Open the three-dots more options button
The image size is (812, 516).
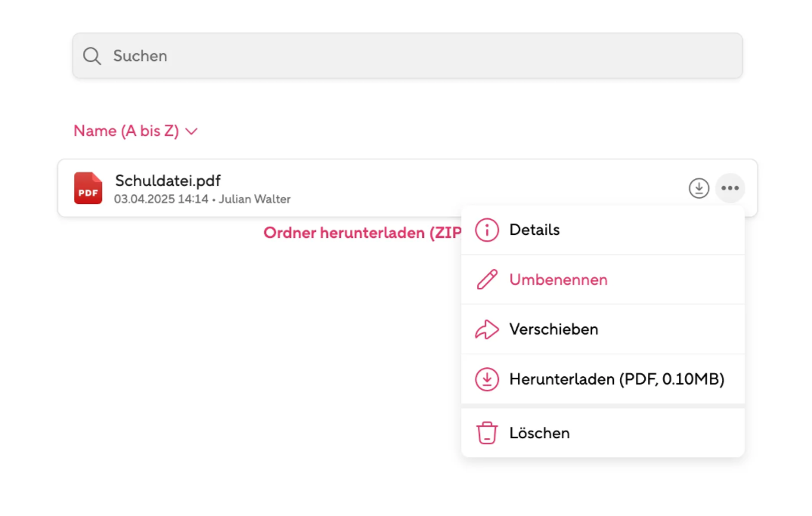pyautogui.click(x=730, y=188)
